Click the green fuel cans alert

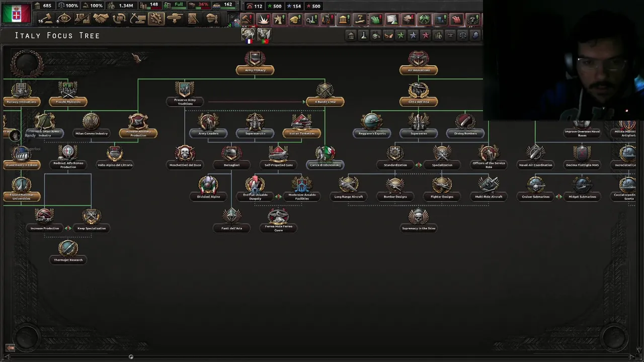pyautogui.click(x=376, y=20)
